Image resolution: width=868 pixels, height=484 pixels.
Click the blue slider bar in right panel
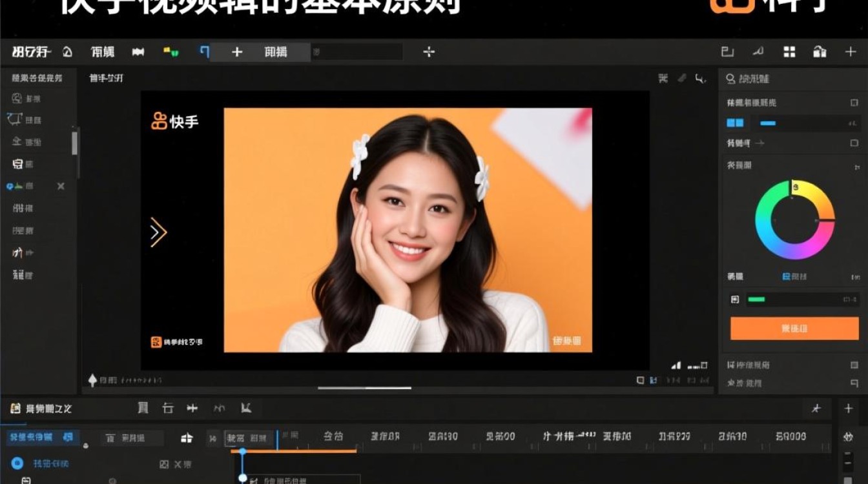coord(768,123)
